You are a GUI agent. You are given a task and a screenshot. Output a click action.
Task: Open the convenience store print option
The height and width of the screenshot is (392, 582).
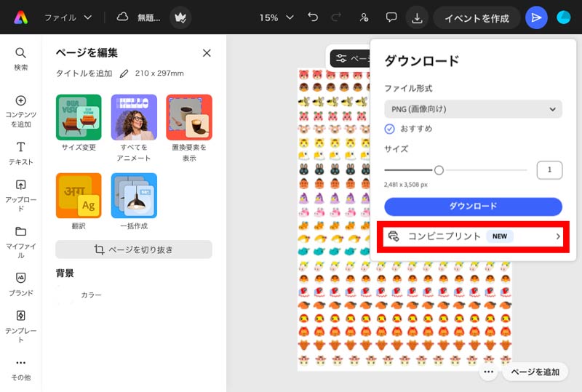click(x=473, y=236)
